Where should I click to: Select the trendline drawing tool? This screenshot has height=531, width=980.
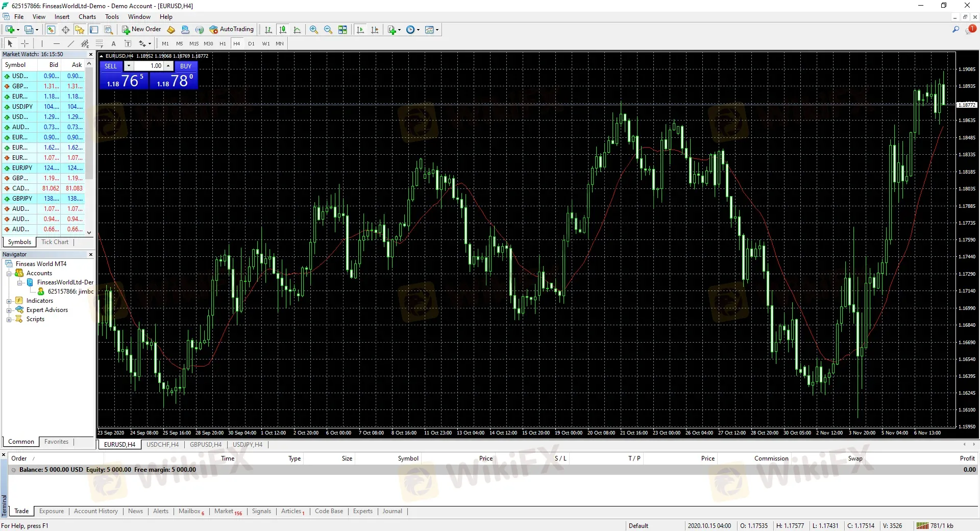coord(71,44)
